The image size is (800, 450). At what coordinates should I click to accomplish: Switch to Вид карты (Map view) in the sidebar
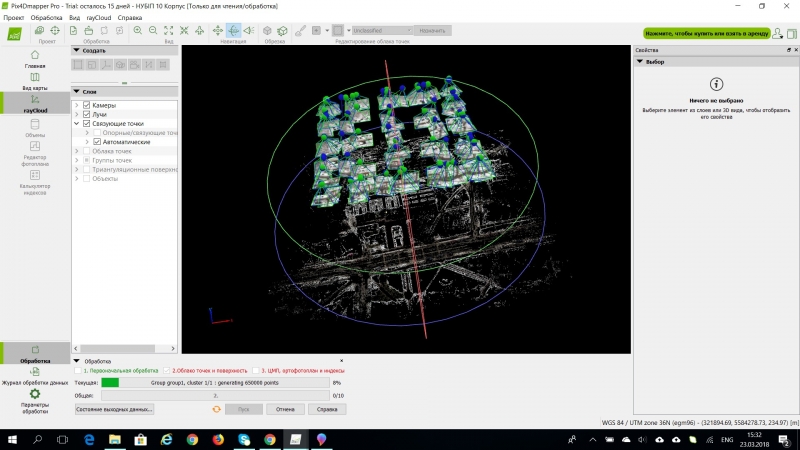tap(35, 80)
